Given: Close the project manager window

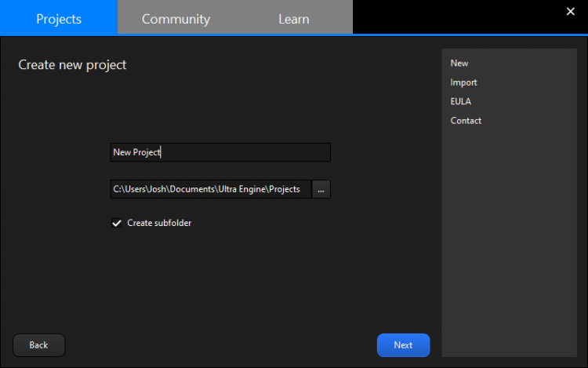Looking at the screenshot, I should coord(570,11).
